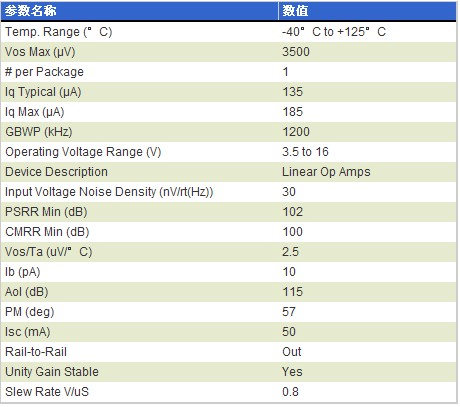Click the 'GBWP (kHz)' parameter name
The height and width of the screenshot is (407, 460).
pos(39,132)
